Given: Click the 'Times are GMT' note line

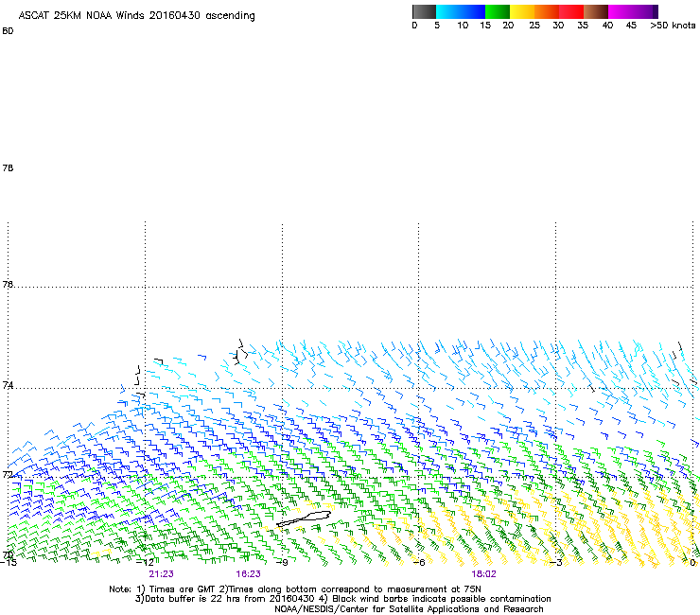Looking at the screenshot, I should click(x=295, y=589).
